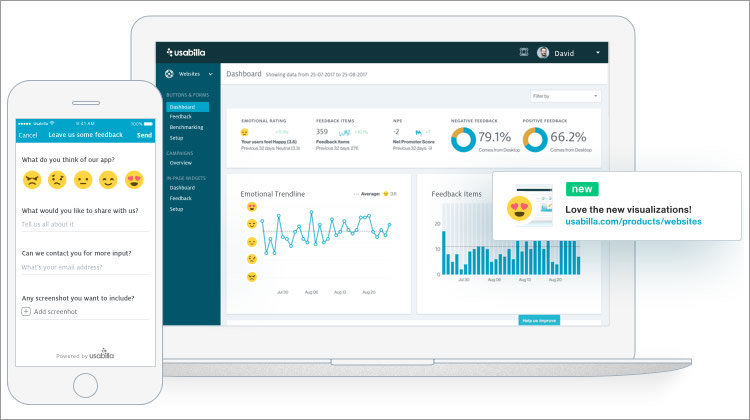Screen dimensions: 750x420
Task: Click the Help us improve button
Action: pyautogui.click(x=539, y=320)
